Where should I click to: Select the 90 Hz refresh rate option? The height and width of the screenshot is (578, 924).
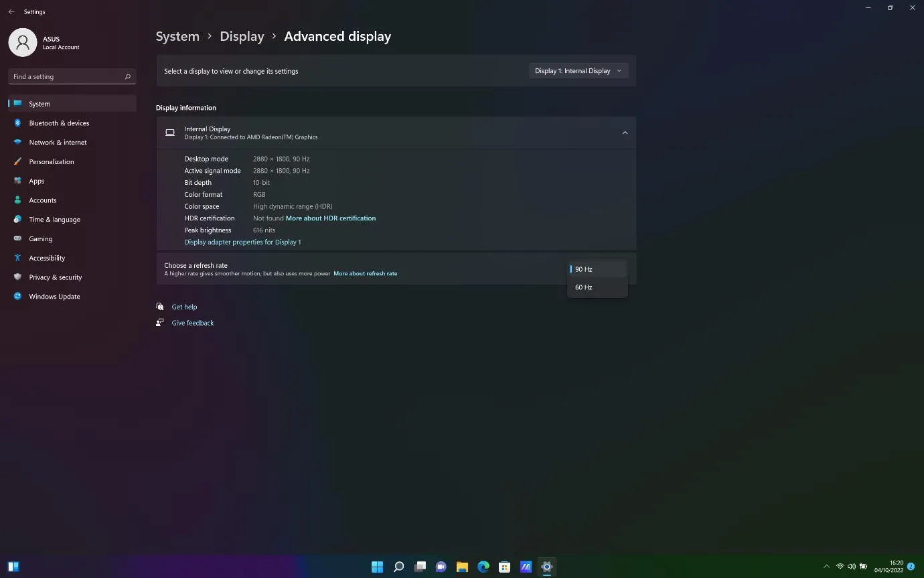(584, 269)
